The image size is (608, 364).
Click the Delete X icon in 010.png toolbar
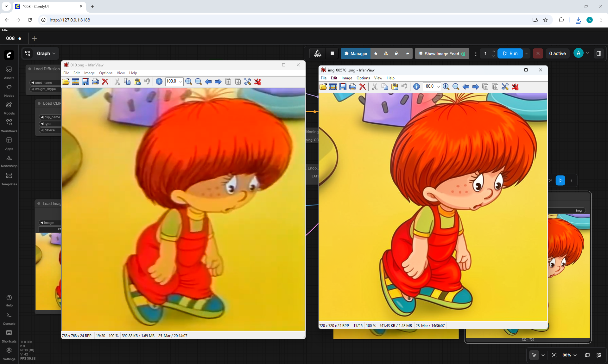click(x=105, y=82)
